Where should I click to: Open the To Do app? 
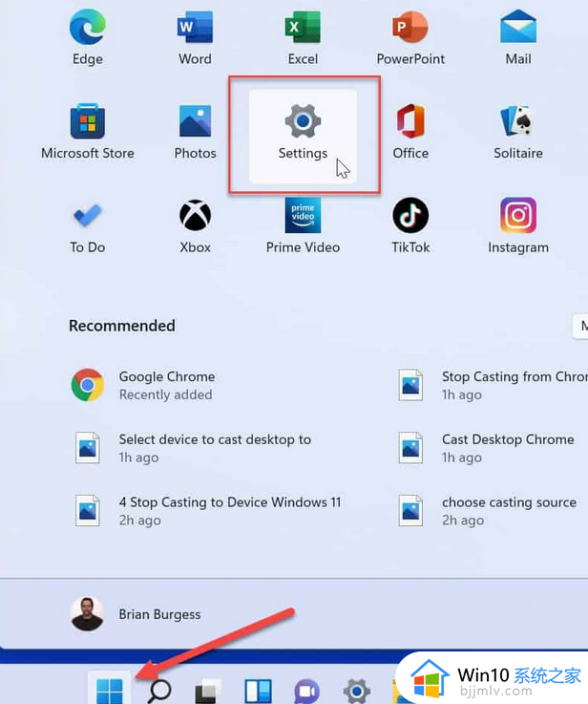point(88,226)
